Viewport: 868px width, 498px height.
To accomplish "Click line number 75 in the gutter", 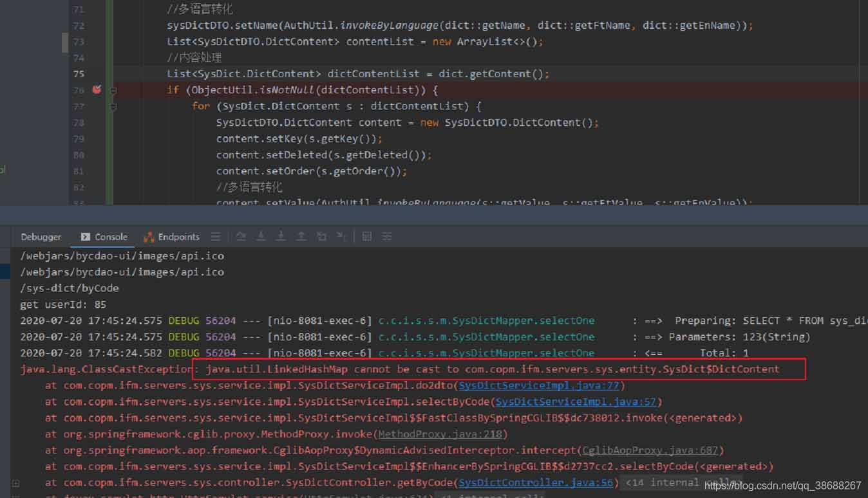I will click(79, 74).
